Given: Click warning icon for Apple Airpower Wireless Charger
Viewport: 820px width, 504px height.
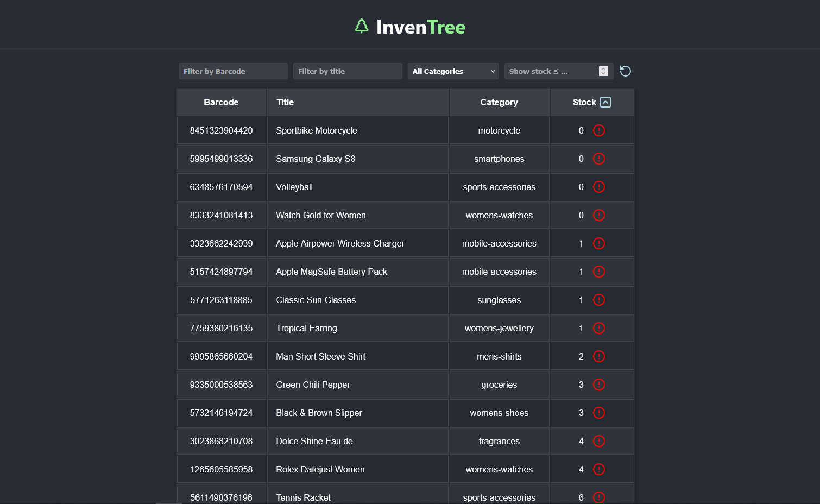Looking at the screenshot, I should pos(598,243).
